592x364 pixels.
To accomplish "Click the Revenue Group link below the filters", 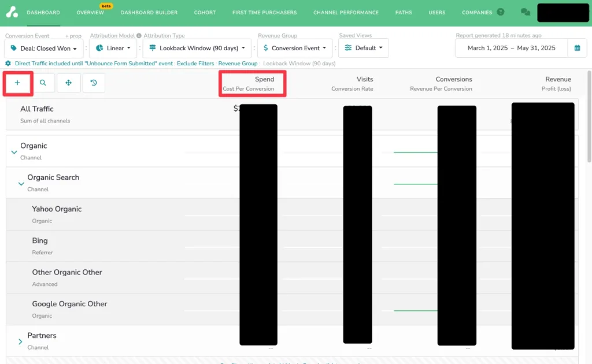I will [x=238, y=64].
